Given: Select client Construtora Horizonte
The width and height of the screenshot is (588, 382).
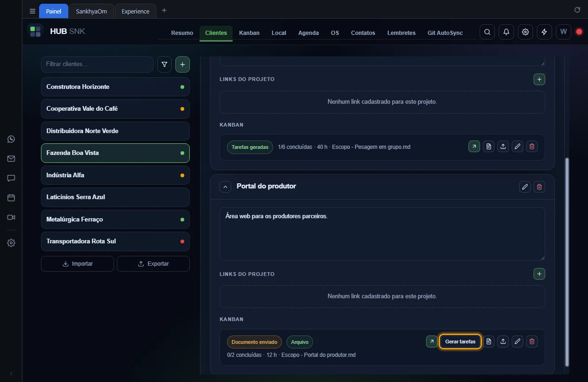Looking at the screenshot, I should [x=115, y=87].
